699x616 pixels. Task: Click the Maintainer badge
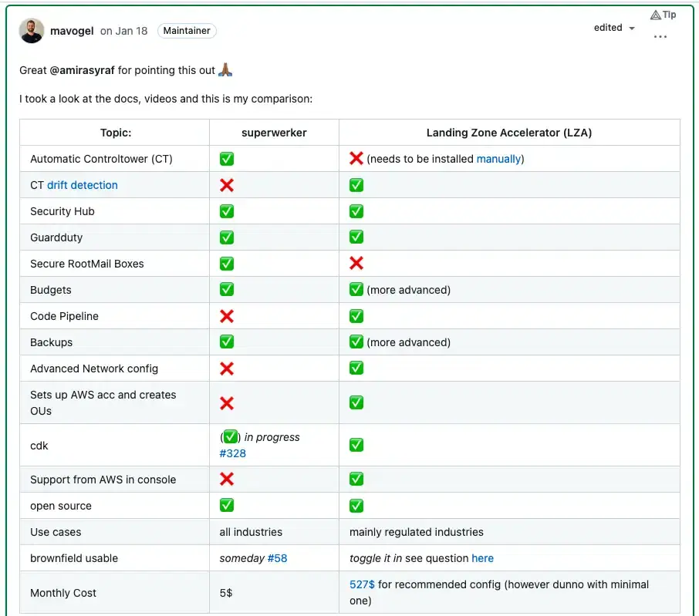tap(187, 31)
